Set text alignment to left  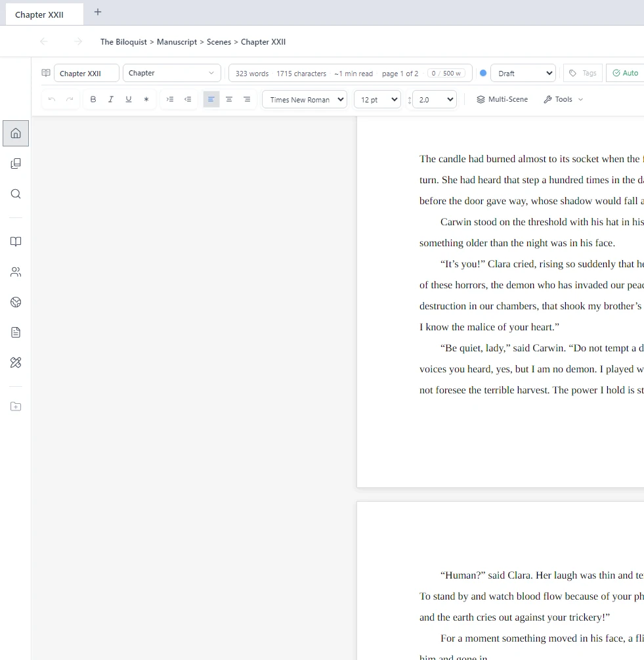[211, 99]
